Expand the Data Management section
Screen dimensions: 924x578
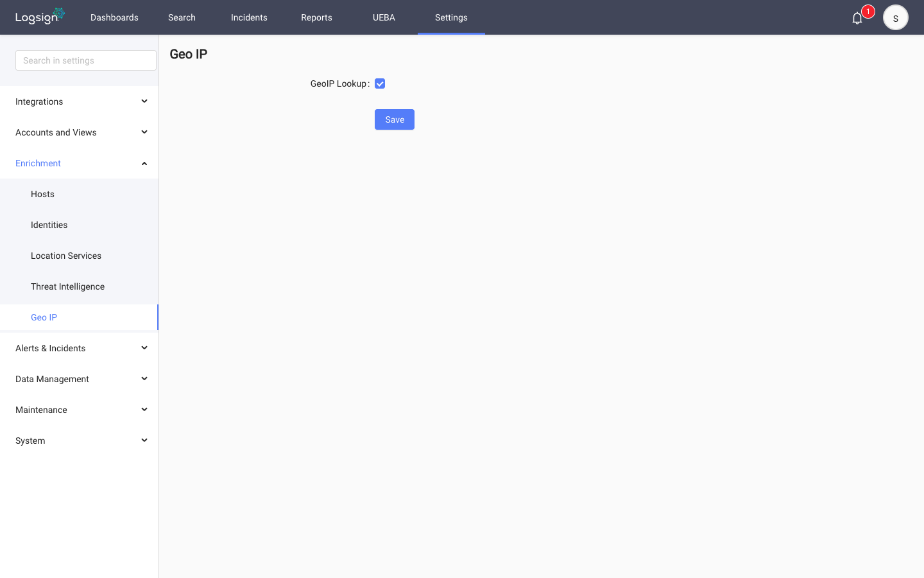pyautogui.click(x=80, y=379)
